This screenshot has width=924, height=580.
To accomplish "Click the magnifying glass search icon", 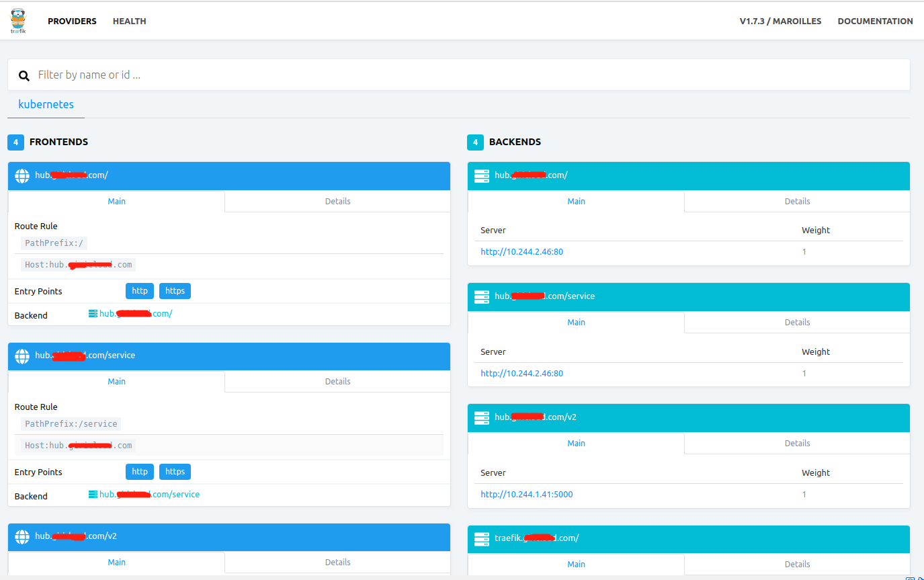I will pos(24,76).
